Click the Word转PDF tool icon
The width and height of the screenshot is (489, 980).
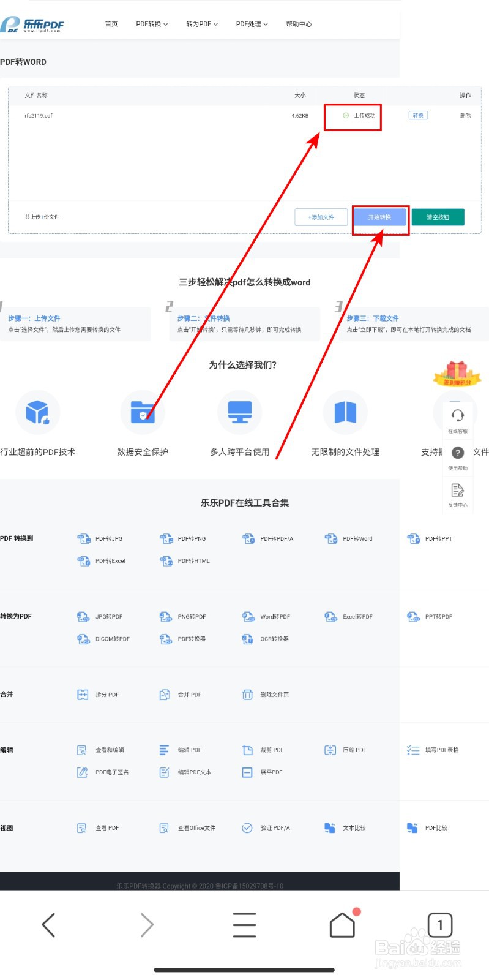point(248,617)
